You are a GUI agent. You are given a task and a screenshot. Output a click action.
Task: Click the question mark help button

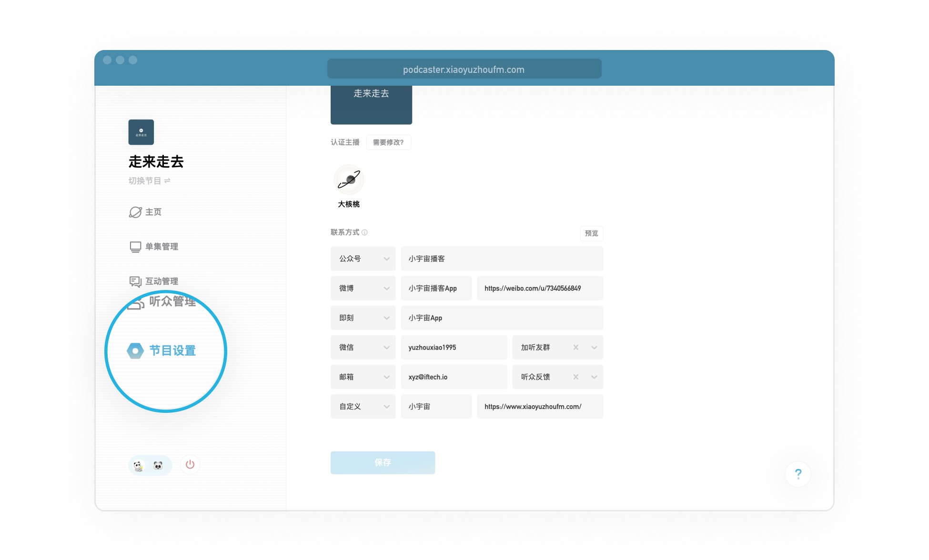(798, 474)
